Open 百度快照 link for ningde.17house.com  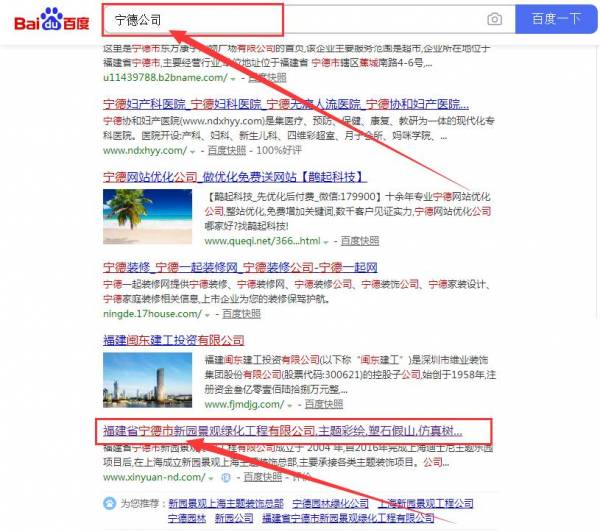click(x=241, y=314)
